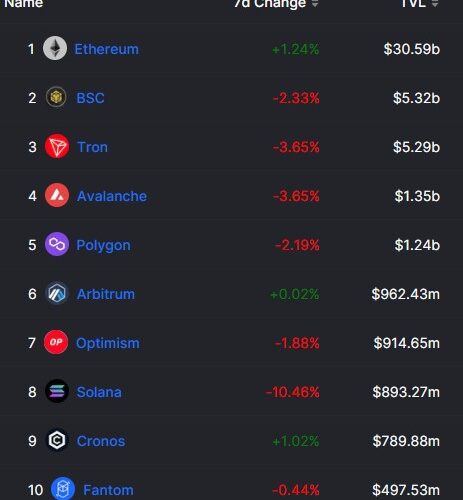The width and height of the screenshot is (463, 500).
Task: Sort by TVL using header arrow
Action: [x=435, y=4]
